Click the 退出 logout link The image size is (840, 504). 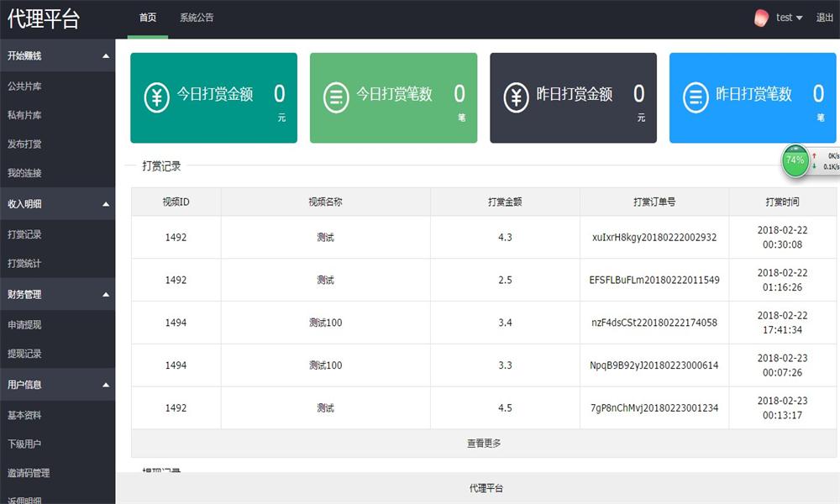click(825, 18)
